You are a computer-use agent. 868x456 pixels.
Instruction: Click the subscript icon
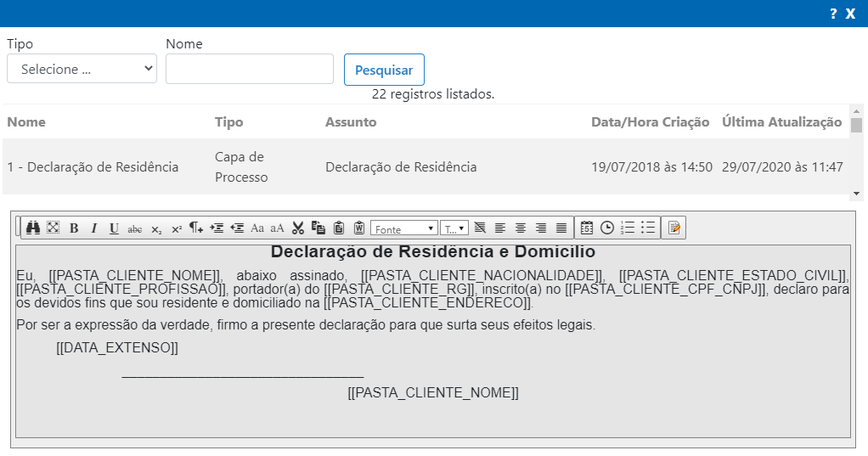[x=156, y=228]
